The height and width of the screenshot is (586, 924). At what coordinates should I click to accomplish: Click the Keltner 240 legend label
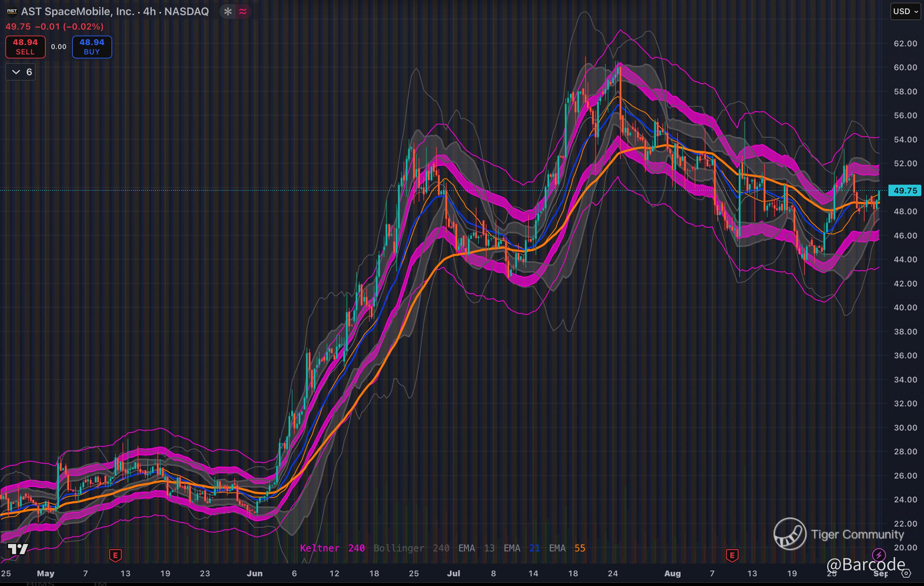coord(332,548)
